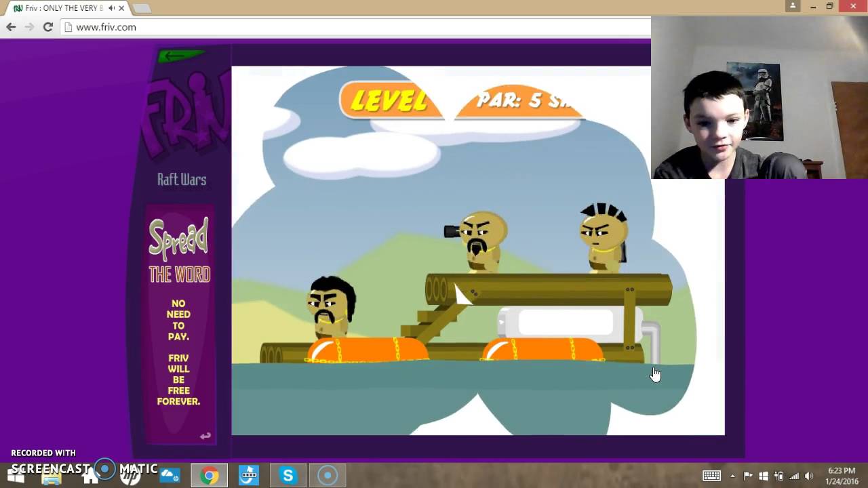Click the www.friv.com address bar
This screenshot has height=488, width=868.
click(x=356, y=27)
